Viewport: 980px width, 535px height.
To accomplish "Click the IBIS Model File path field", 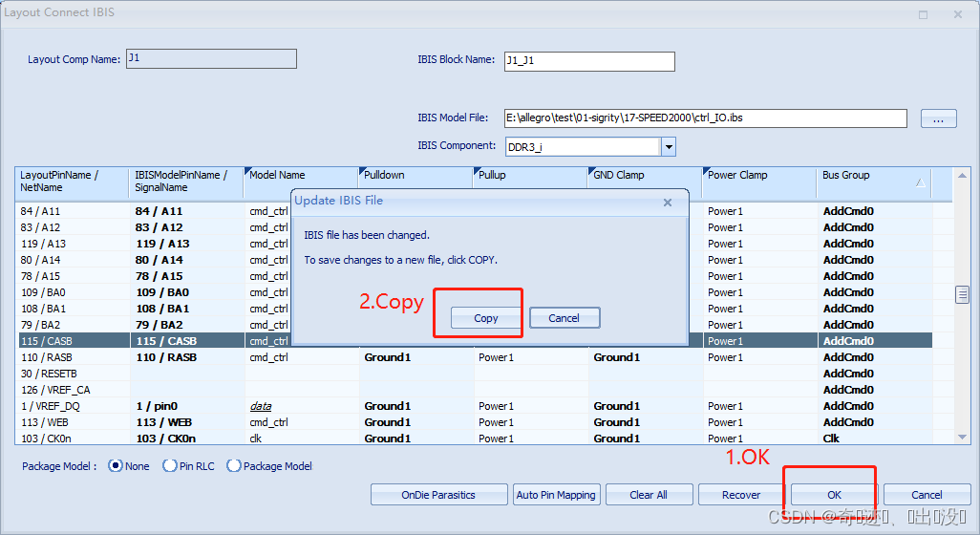I will tap(706, 118).
